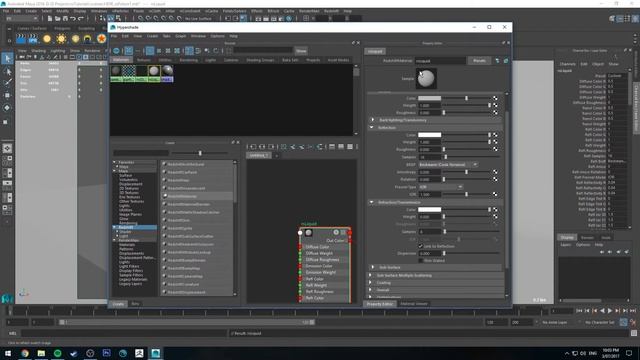640x360 pixels.
Task: Switch to the Lights browser tab
Action: coord(211,60)
